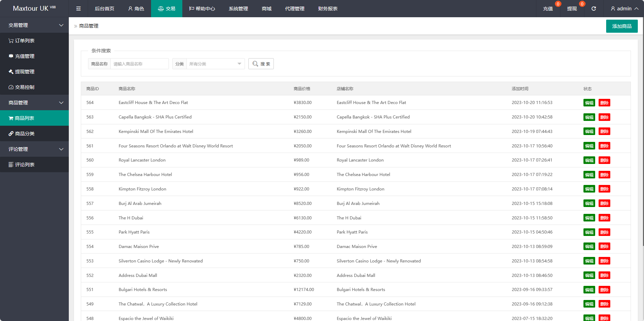
Task: Click the 商品管理 breadcrumb text
Action: click(89, 26)
